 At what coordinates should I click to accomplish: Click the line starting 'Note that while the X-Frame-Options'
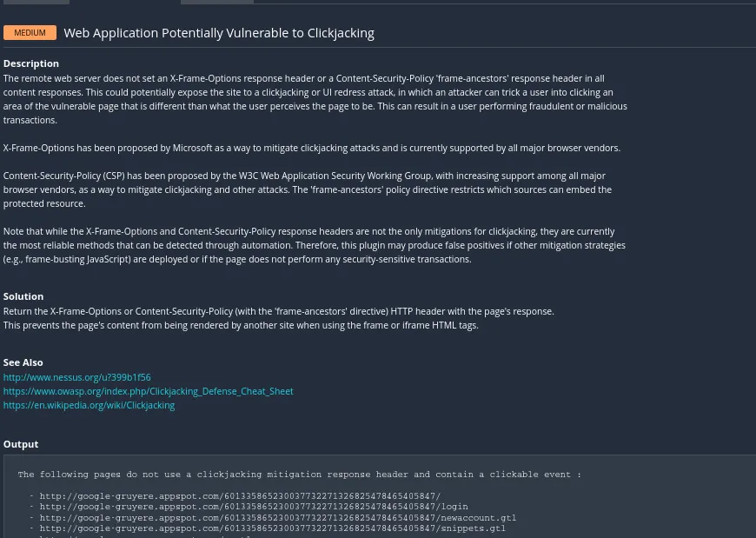tap(308, 231)
